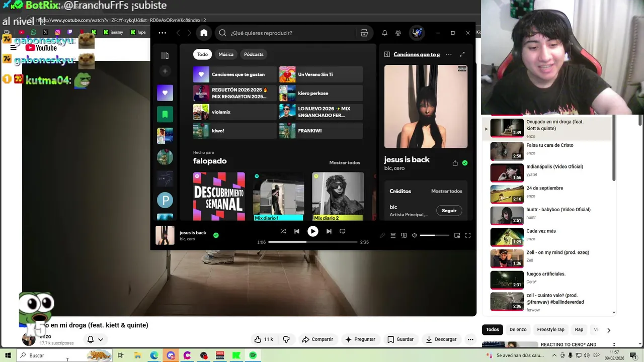The width and height of the screenshot is (644, 362).
Task: Like the YouTube video
Action: pyautogui.click(x=264, y=339)
